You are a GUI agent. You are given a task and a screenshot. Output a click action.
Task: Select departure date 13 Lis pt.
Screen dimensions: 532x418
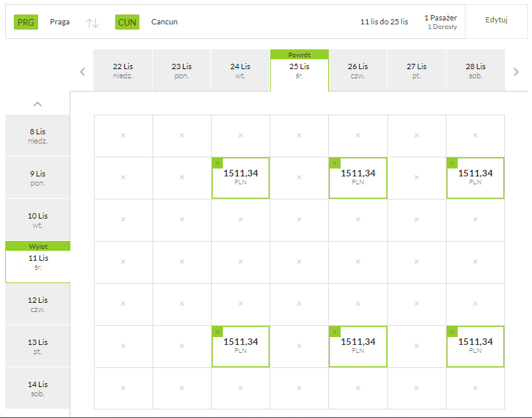pyautogui.click(x=37, y=346)
